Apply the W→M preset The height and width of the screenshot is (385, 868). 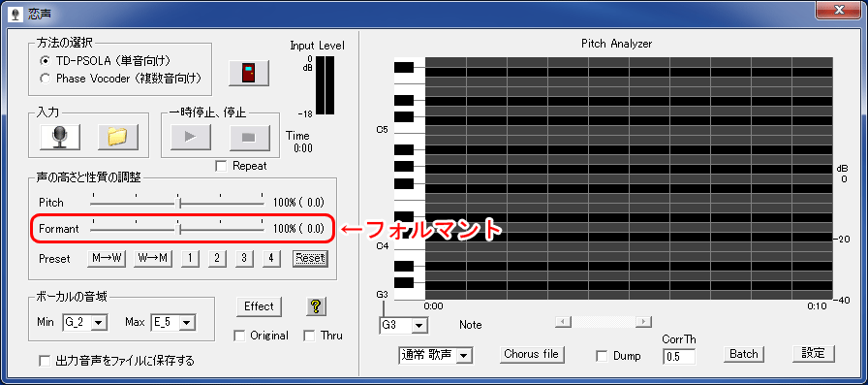pyautogui.click(x=153, y=258)
